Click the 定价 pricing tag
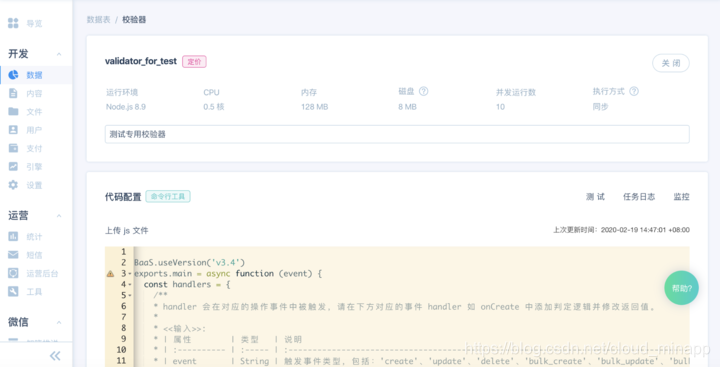 click(194, 62)
